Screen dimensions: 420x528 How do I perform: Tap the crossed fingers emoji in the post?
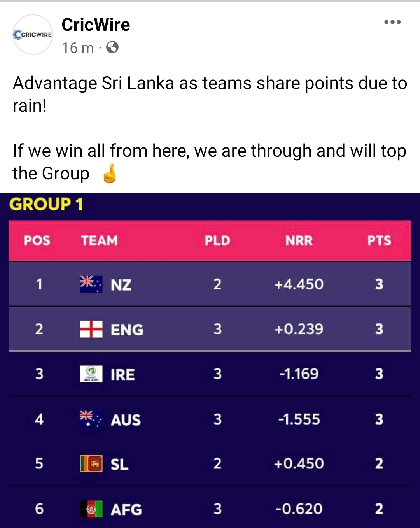(110, 174)
